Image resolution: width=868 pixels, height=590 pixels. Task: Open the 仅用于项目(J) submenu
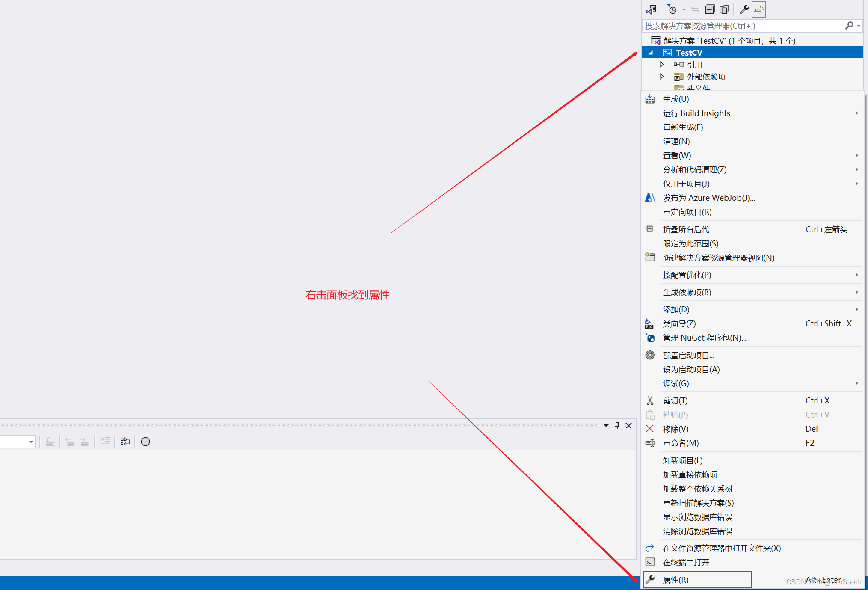tap(752, 184)
